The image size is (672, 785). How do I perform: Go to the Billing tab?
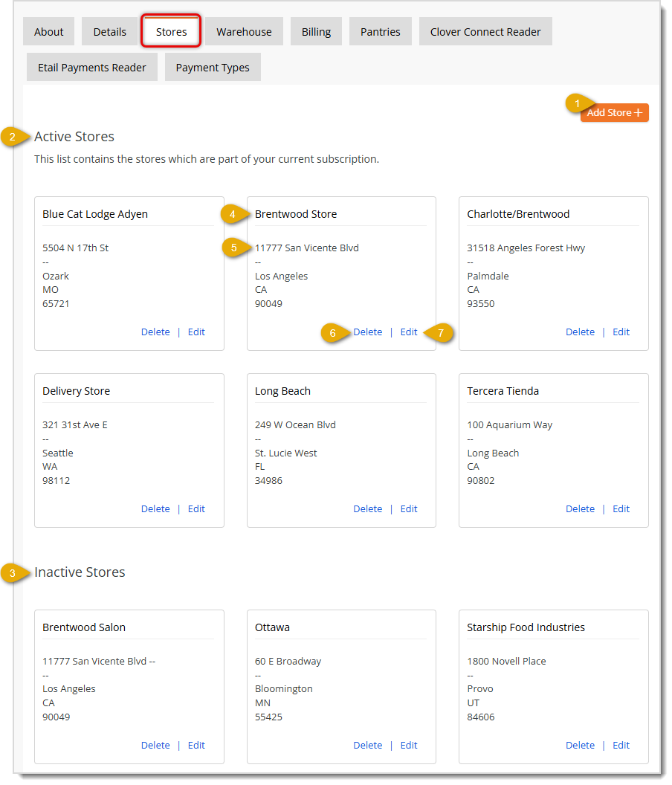click(x=316, y=31)
